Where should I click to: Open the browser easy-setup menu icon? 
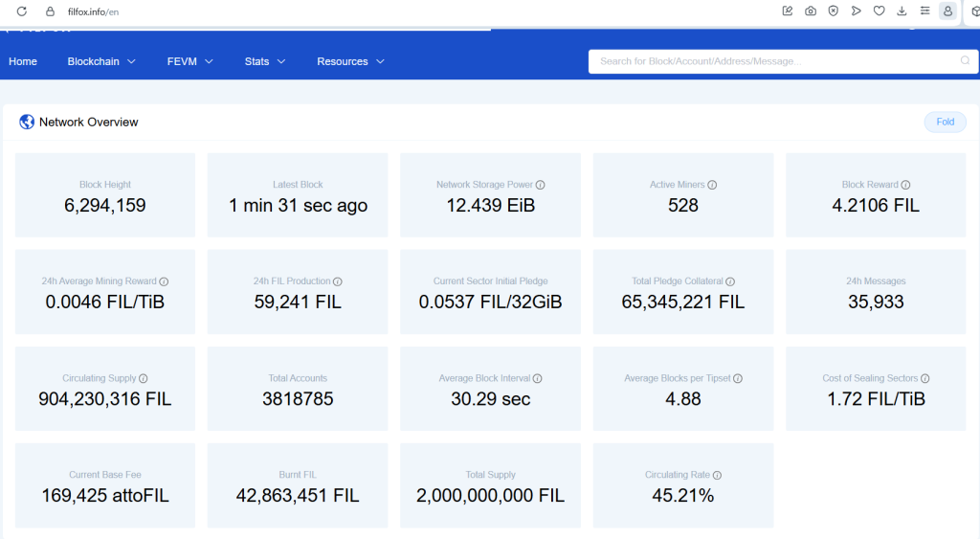pyautogui.click(x=925, y=11)
